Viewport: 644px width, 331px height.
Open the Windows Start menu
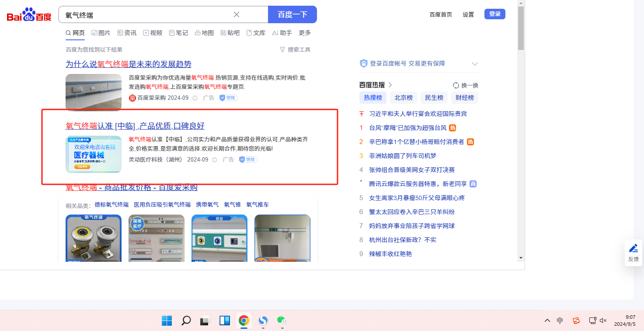pos(167,320)
